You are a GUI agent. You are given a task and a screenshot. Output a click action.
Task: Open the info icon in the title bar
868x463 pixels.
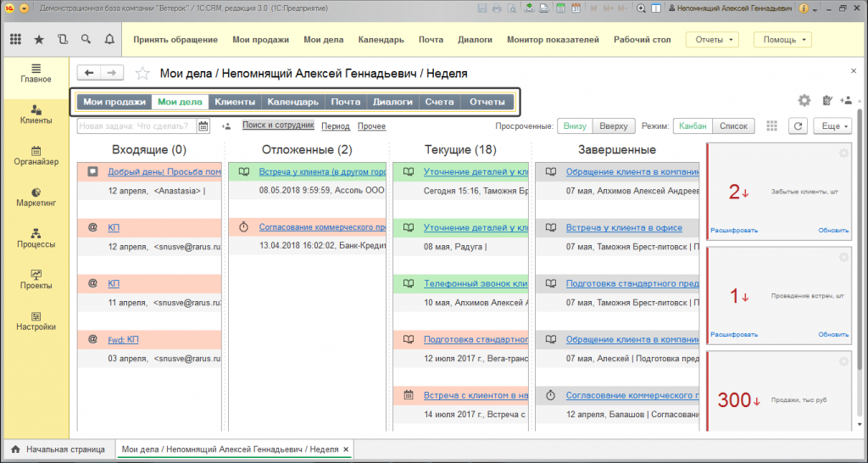[x=804, y=8]
